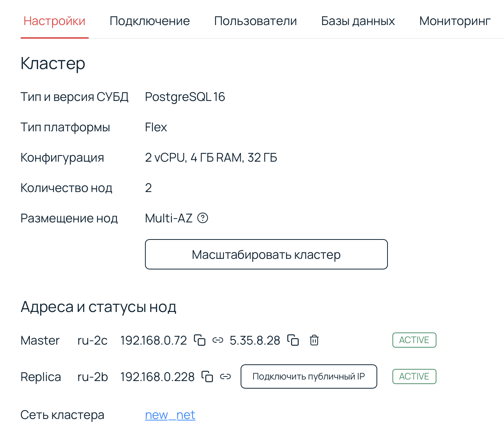This screenshot has width=504, height=441.
Task: Click the Master public IP address 5.35.8.28
Action: [255, 340]
